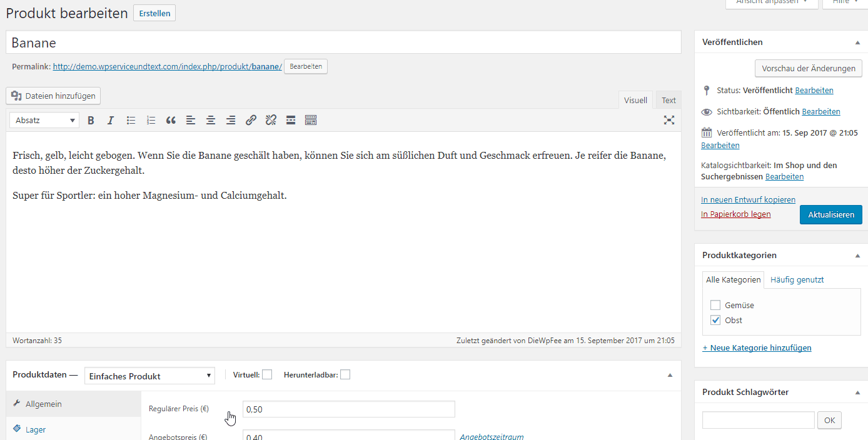868x440 pixels.
Task: Enable the Herunterladbar checkbox
Action: 345,374
